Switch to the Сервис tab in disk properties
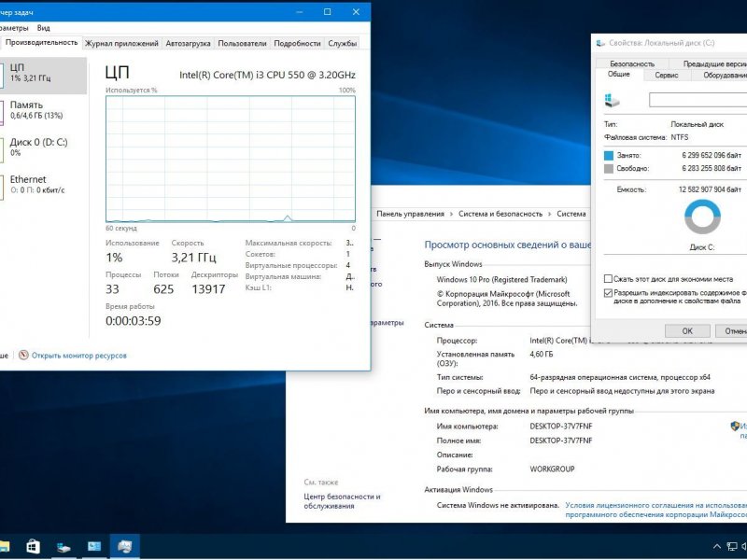The width and height of the screenshot is (747, 560). (x=666, y=76)
